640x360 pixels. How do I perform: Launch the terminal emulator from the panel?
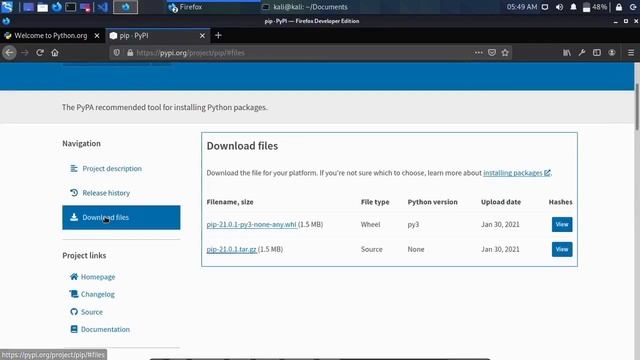tap(71, 7)
